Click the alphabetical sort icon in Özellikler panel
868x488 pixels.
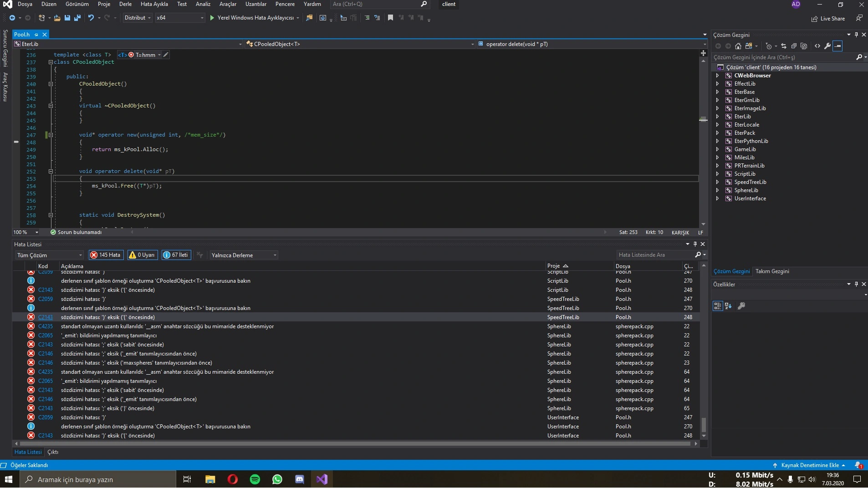pos(728,306)
